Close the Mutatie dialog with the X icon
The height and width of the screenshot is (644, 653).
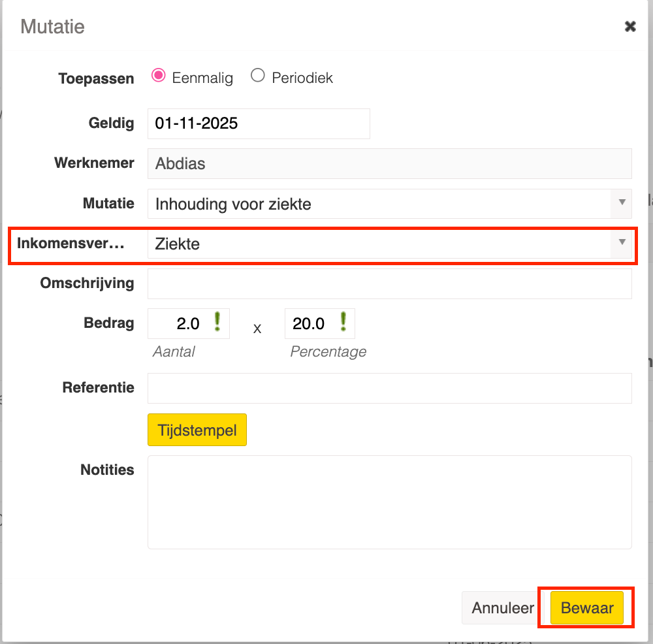(630, 26)
